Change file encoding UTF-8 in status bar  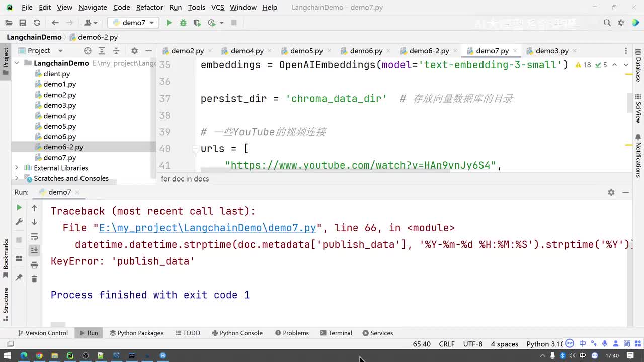tap(473, 344)
